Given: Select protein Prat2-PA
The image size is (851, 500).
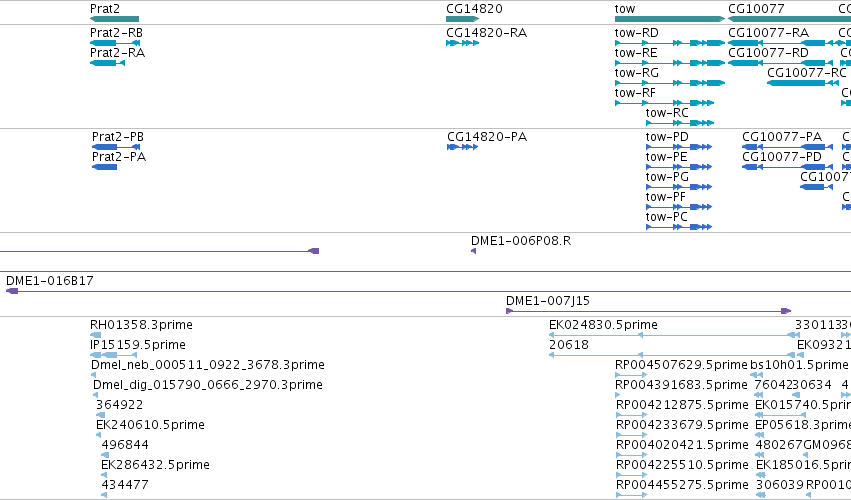Looking at the screenshot, I should click(119, 157).
